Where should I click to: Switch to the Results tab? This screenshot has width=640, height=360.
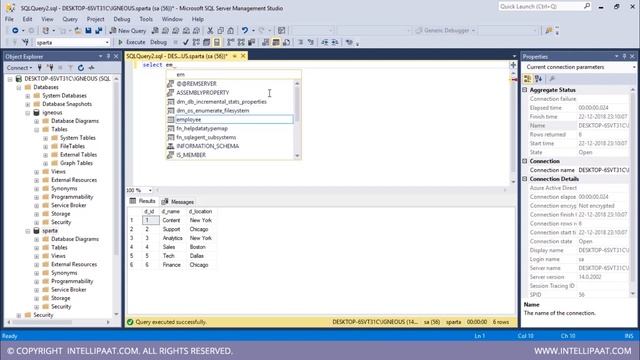(142, 201)
